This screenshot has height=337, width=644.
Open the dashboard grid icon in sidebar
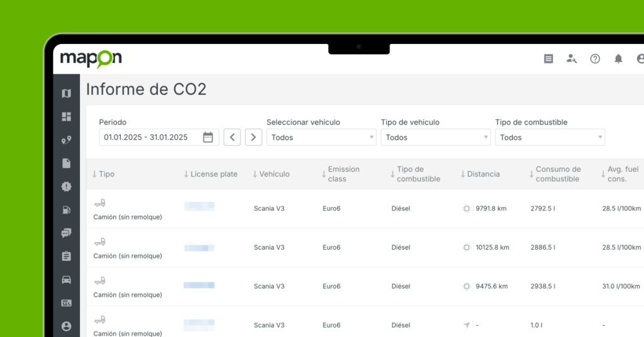click(x=66, y=116)
